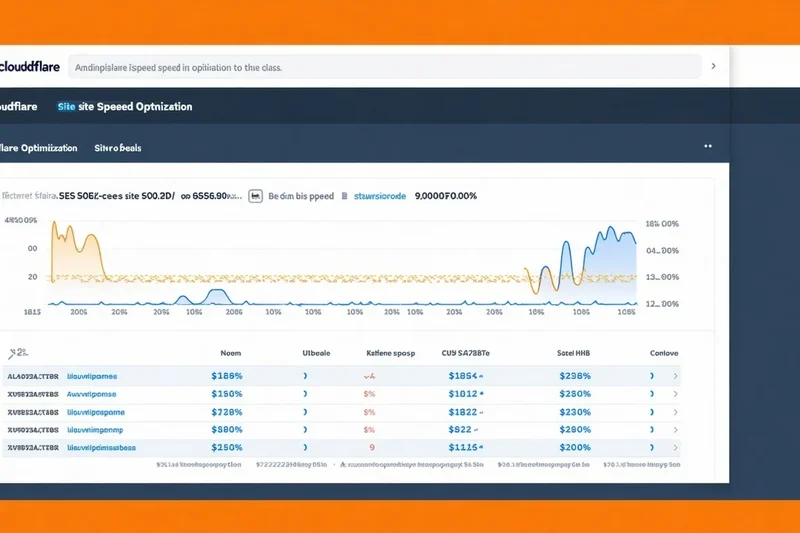Open the "Sitro beals" sub-tab
The image size is (800, 533).
point(118,147)
